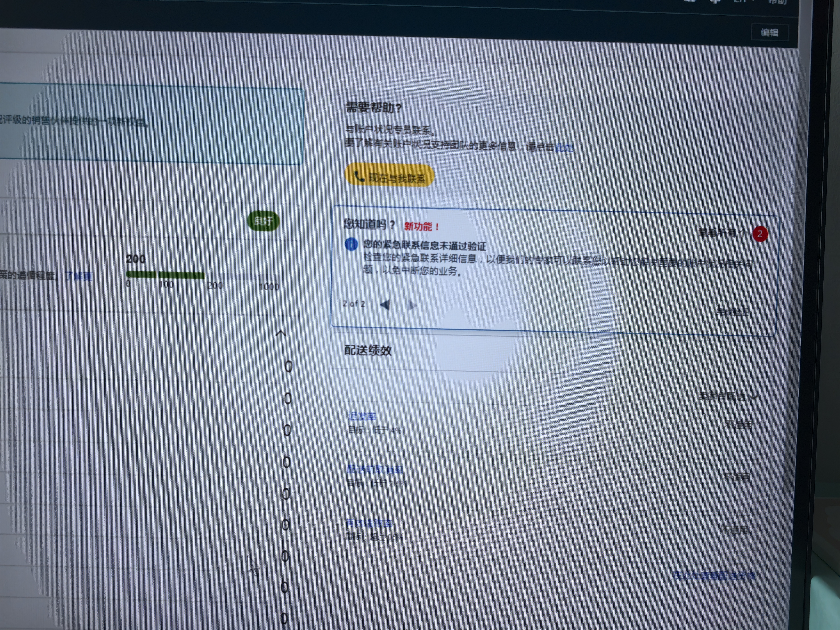Open the 卖家自配送 dropdown
Viewport: 840px width, 630px height.
pyautogui.click(x=727, y=396)
